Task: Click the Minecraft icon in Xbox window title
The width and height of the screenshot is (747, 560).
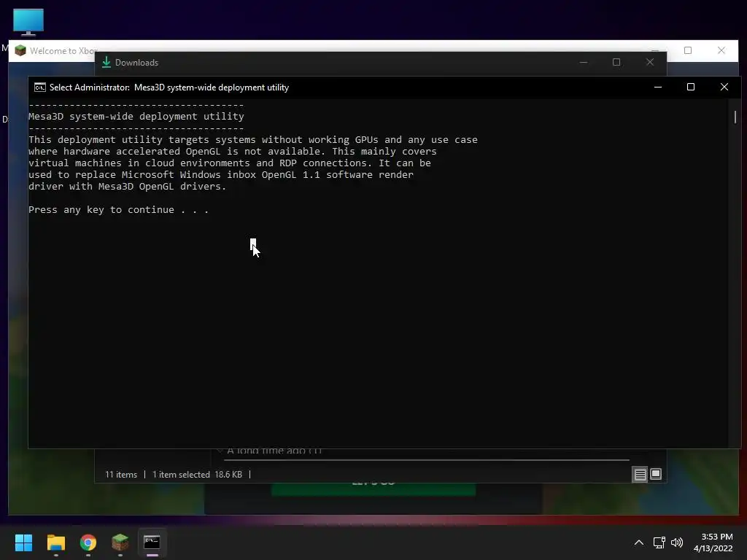Action: [20, 50]
